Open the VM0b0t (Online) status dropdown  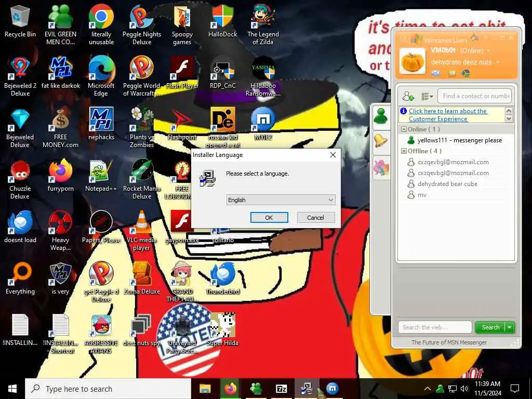(x=488, y=50)
